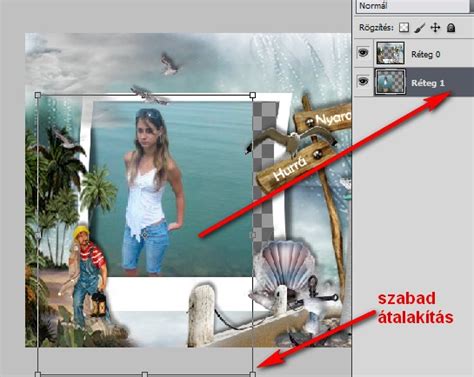Viewport: 474px width, 377px height.
Task: Select the Réteg 0 layer thumbnail
Action: (x=390, y=53)
